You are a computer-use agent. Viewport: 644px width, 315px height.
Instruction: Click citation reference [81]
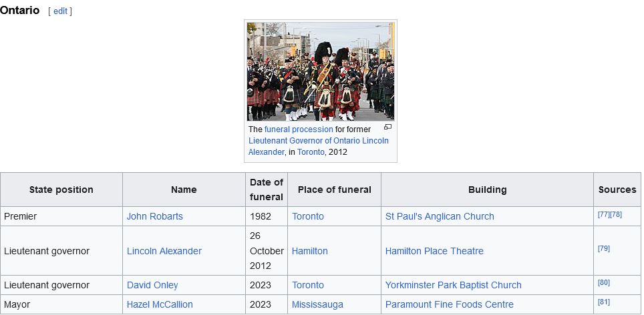[603, 302]
